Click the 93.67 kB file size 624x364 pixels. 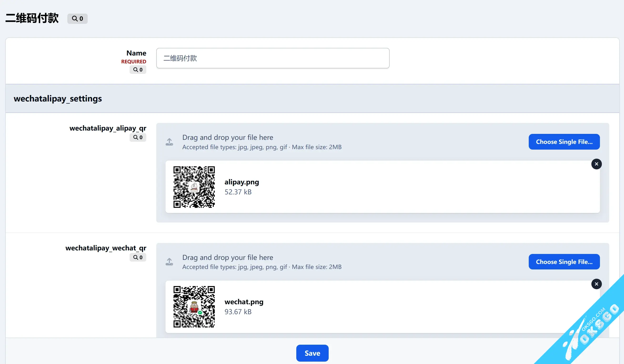click(238, 312)
